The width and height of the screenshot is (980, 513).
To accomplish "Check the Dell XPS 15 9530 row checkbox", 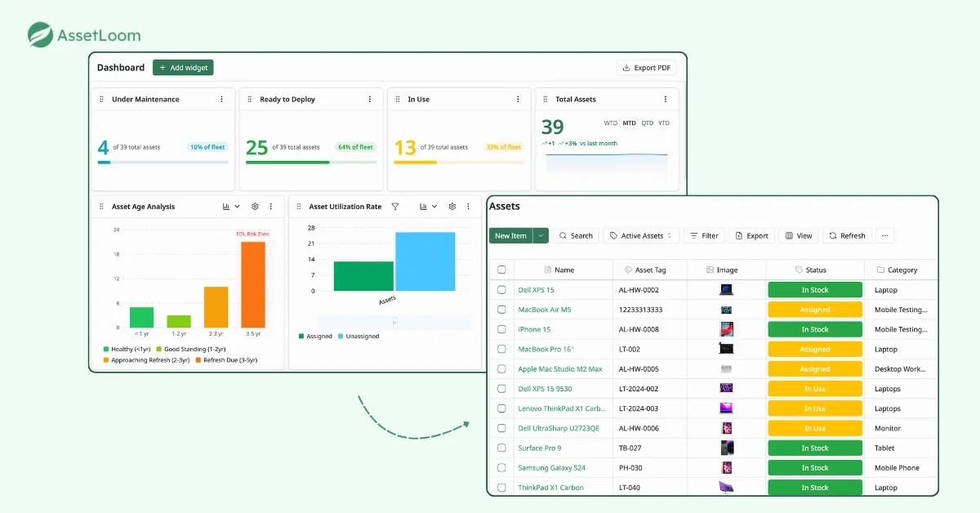I will [501, 389].
